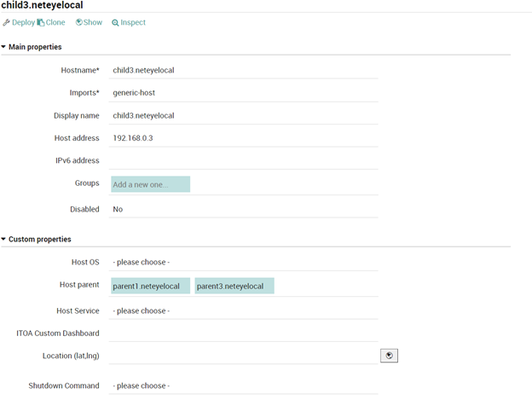
Task: Open the Disabled dropdown showing No
Action: (x=243, y=209)
